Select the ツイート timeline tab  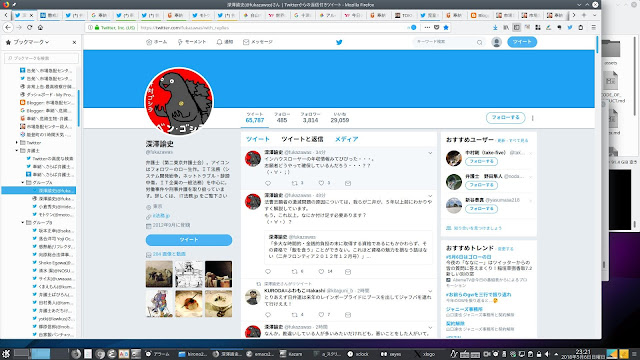click(x=258, y=139)
